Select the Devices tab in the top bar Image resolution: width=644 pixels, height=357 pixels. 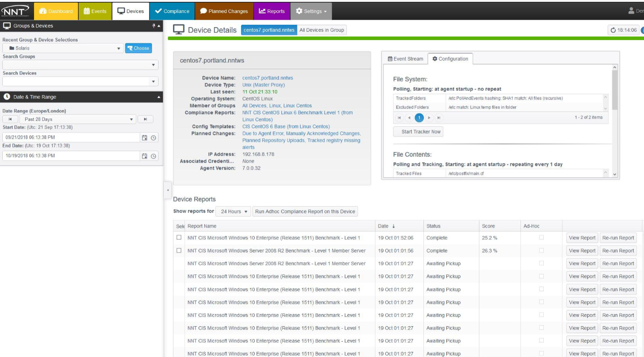coord(131,11)
